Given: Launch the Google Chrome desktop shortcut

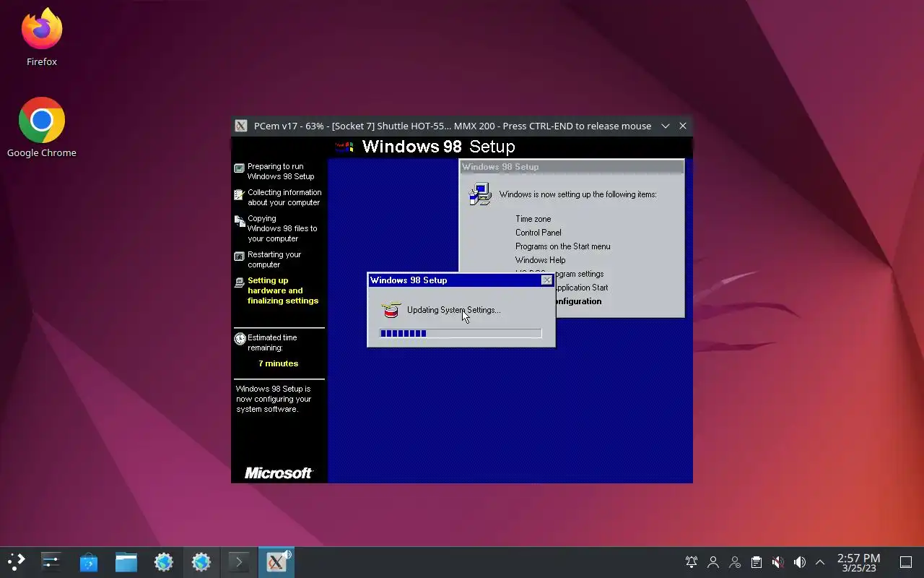Looking at the screenshot, I should (x=42, y=128).
